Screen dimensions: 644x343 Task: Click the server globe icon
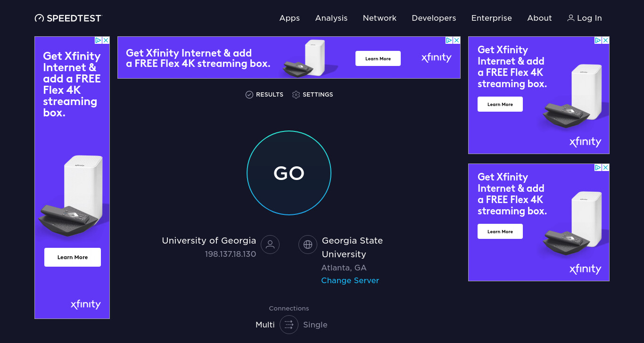point(308,245)
